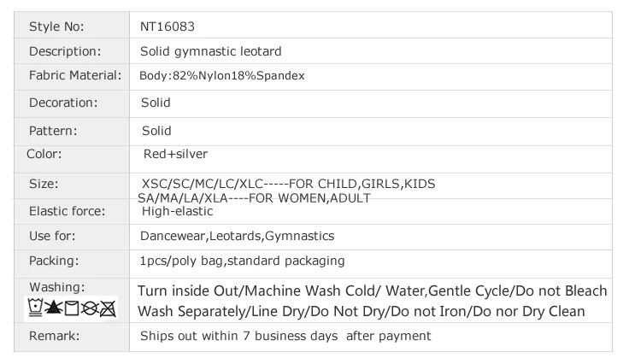641x364 pixels.
Task: Click the Turn inside Out washing instruction line
Action: click(373, 291)
